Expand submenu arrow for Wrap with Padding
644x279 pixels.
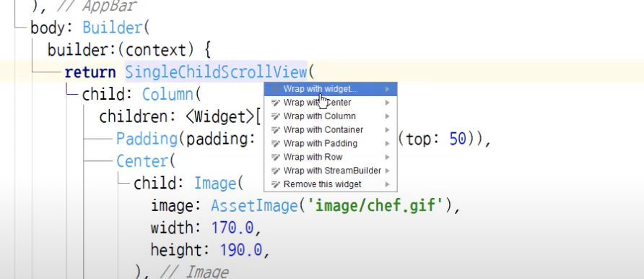387,143
